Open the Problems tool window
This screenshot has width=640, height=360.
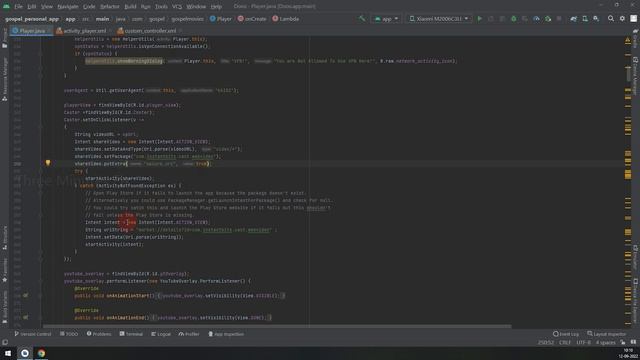[x=99, y=334]
